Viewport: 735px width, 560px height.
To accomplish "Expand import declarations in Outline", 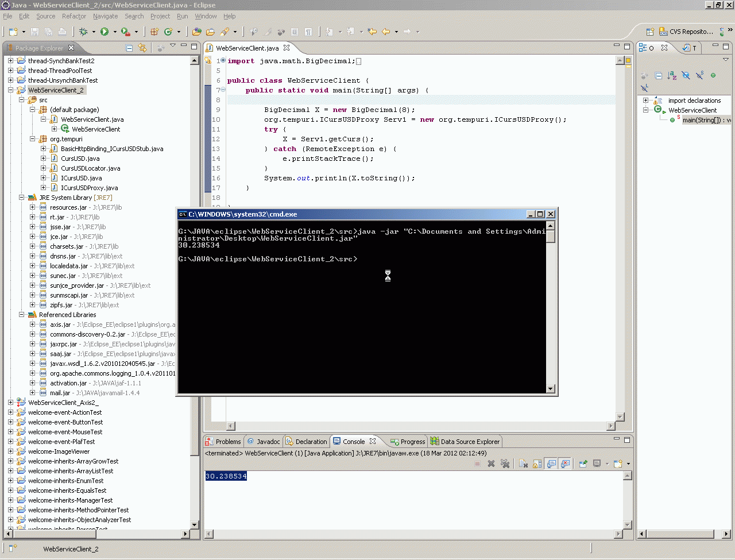I will (x=645, y=101).
